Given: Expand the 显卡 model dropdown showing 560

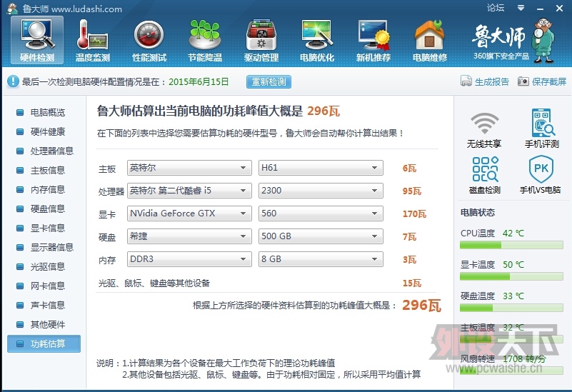Looking at the screenshot, I should tap(321, 213).
